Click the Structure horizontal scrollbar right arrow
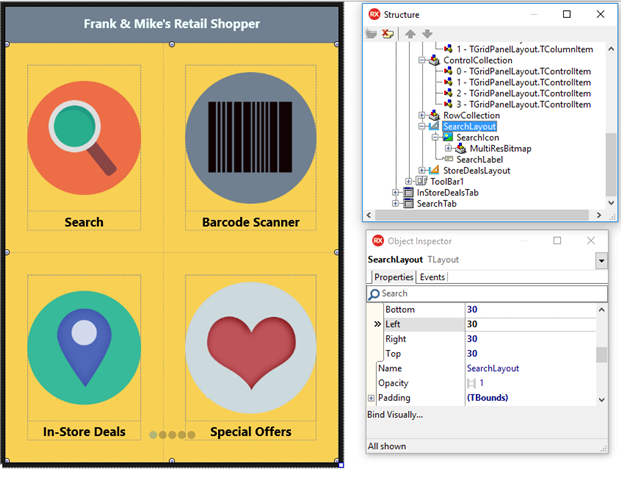 pos(599,215)
